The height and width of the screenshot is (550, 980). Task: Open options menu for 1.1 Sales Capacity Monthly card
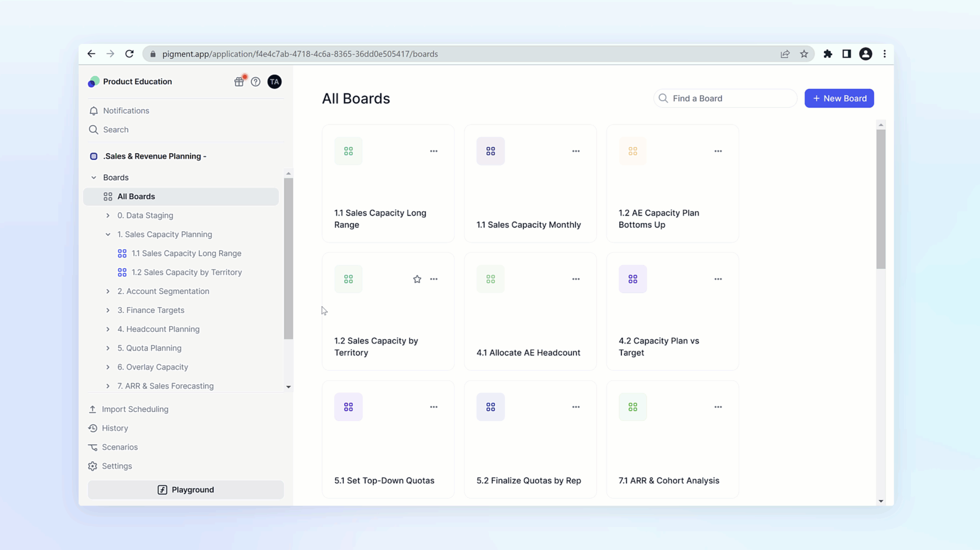point(576,151)
